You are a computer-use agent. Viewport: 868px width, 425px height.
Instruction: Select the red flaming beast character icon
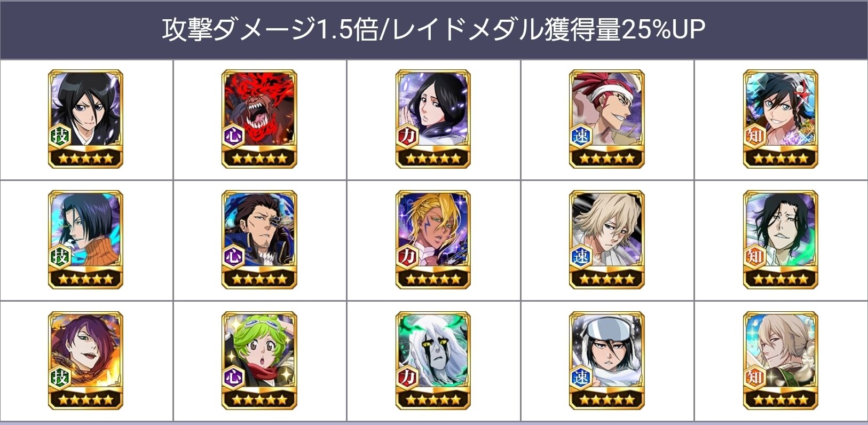tap(259, 119)
